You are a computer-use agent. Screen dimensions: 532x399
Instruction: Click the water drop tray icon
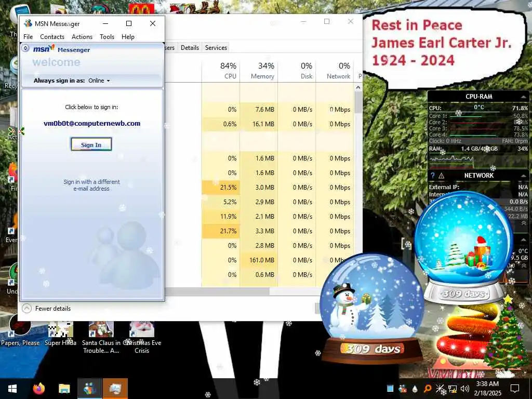415,389
